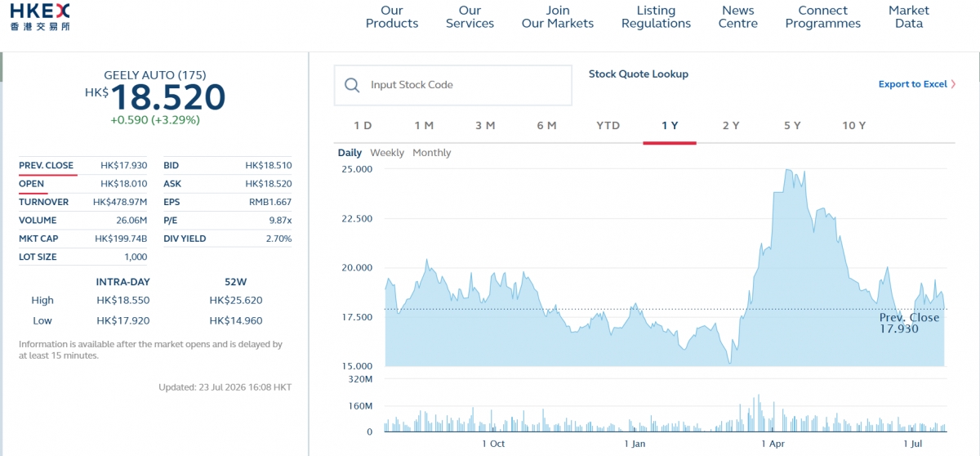Select the 1 Y chart range

click(670, 125)
